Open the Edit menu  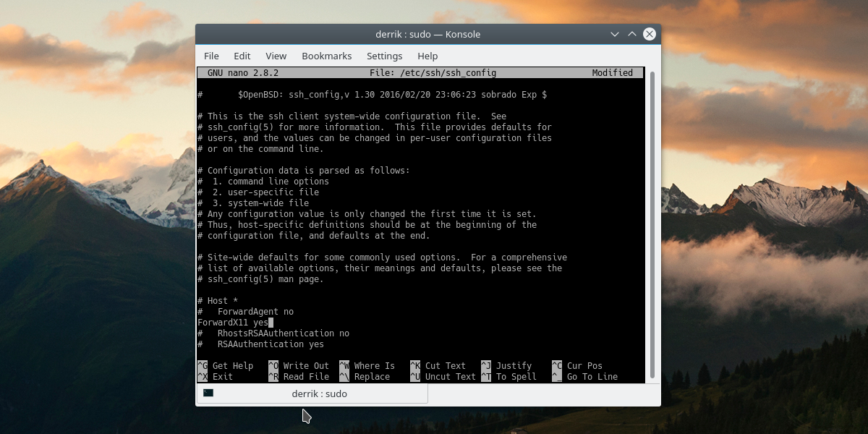(242, 56)
